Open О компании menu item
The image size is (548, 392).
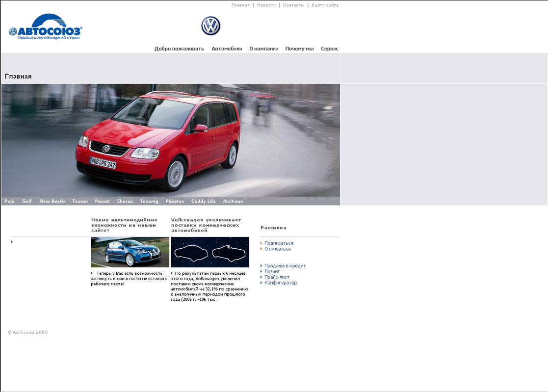pos(264,49)
